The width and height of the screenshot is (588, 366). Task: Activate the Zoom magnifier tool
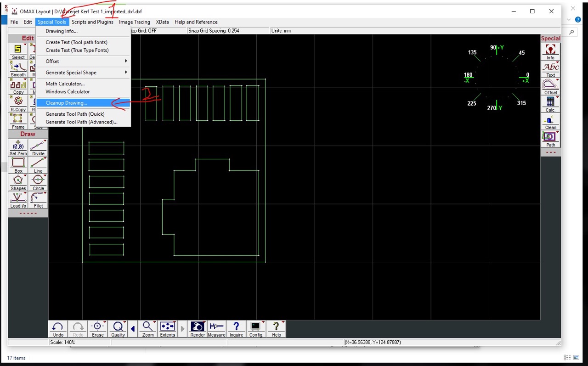[x=148, y=329]
